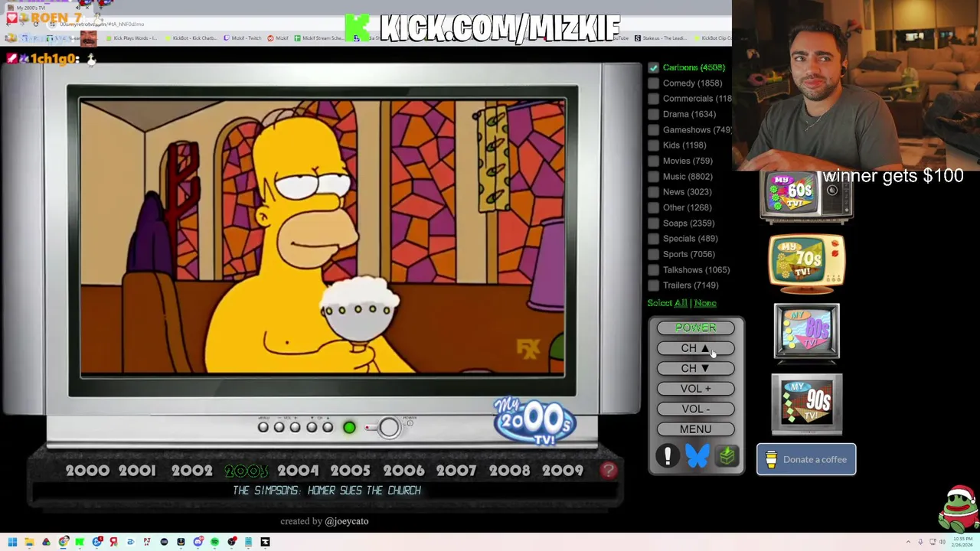Open the My 90s TV site icon
This screenshot has height=551, width=980.
pyautogui.click(x=807, y=404)
